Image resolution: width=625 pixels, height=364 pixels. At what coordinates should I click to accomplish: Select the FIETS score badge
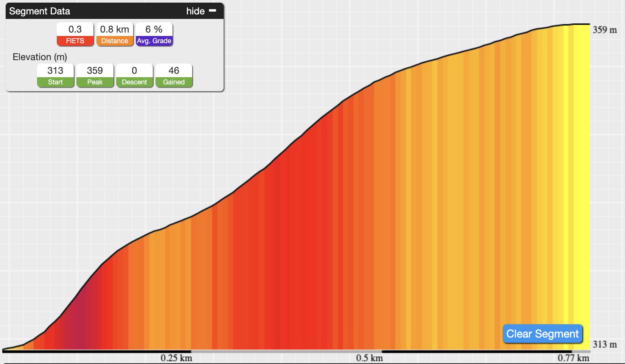[x=75, y=34]
